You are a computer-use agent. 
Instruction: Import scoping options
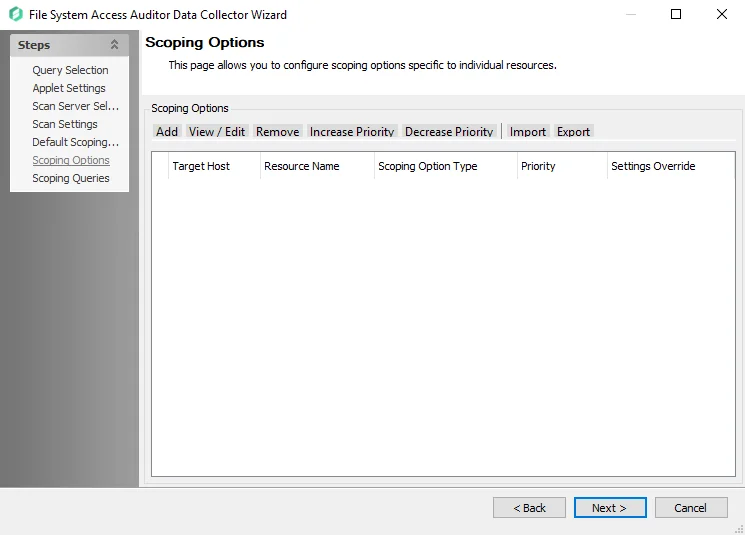pos(527,132)
